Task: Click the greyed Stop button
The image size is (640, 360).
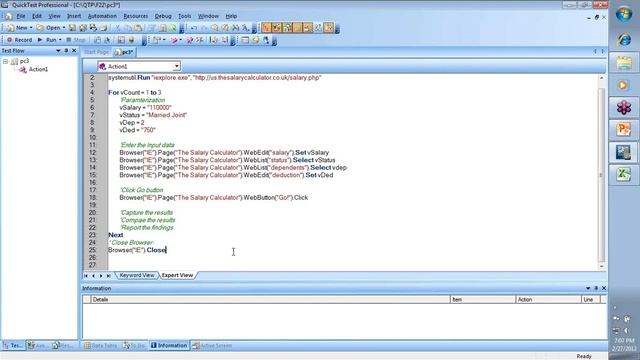Action: pos(76,40)
